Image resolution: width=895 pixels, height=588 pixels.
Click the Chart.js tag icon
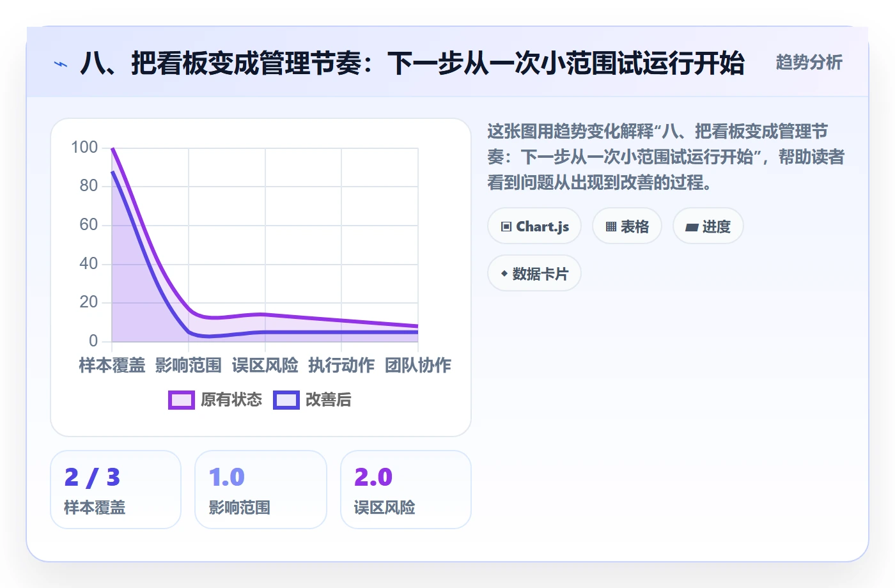pyautogui.click(x=506, y=226)
